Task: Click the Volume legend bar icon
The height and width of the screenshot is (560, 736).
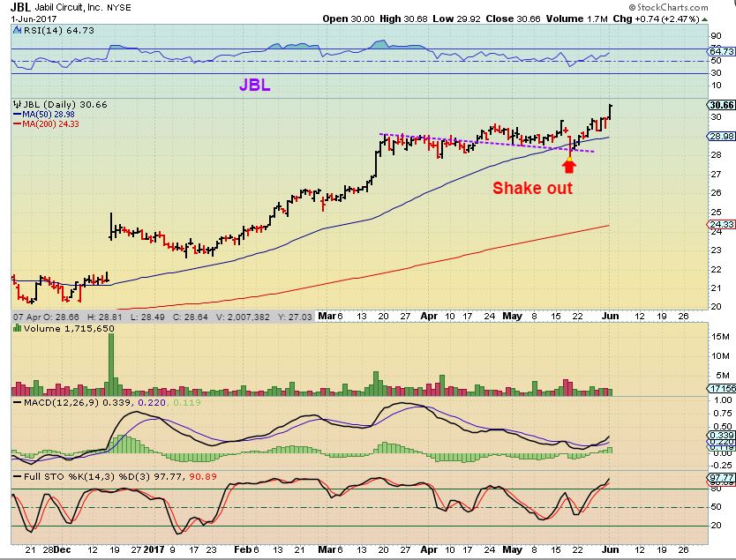Action: tap(18, 328)
